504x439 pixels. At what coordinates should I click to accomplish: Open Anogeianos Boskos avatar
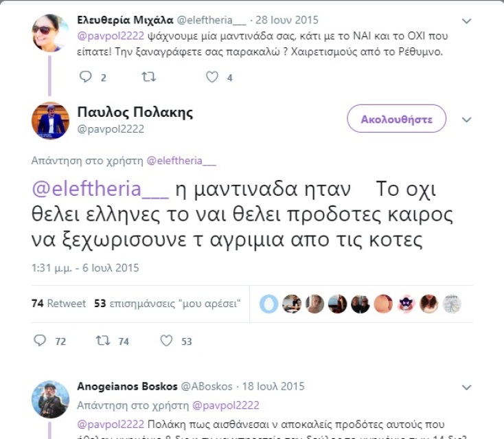(50, 399)
